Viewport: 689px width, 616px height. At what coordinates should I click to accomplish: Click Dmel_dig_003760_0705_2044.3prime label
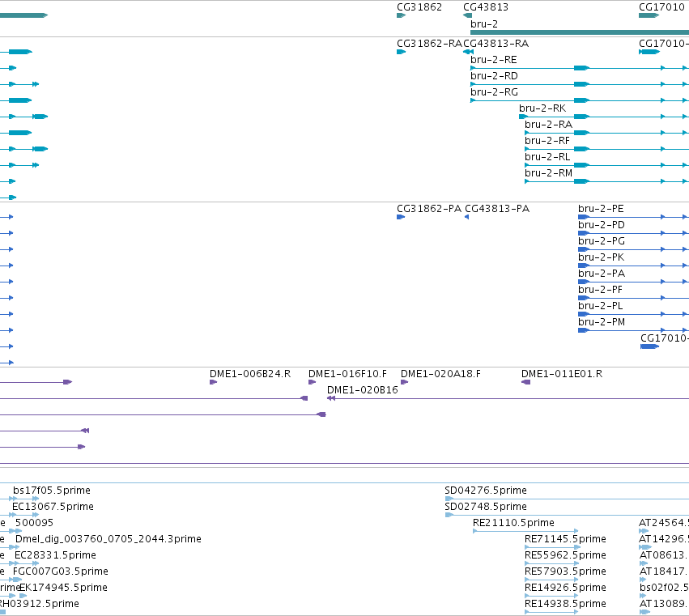108,539
